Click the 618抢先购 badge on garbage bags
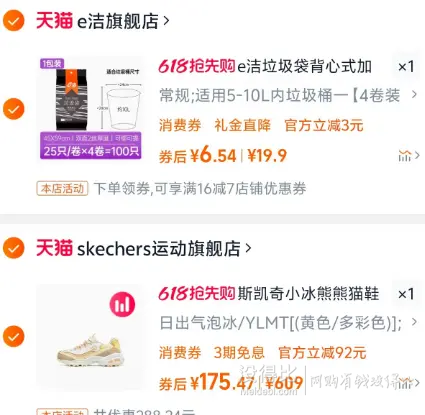The height and width of the screenshot is (415, 425). pos(197,66)
